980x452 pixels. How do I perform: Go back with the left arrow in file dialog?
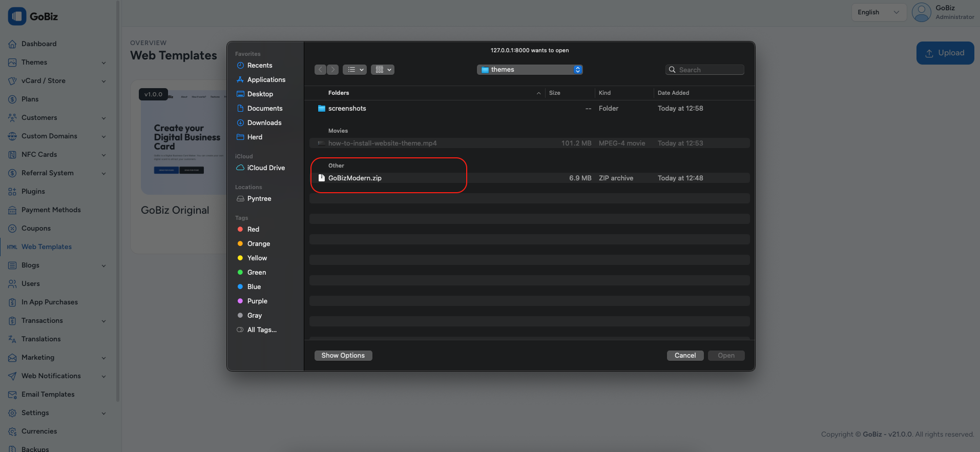[x=321, y=70]
